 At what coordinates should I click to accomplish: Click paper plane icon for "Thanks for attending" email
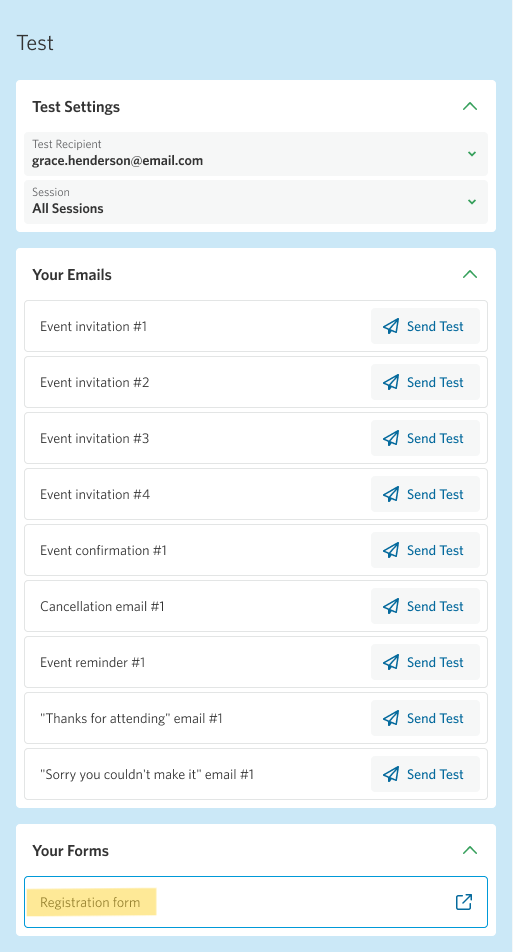tap(391, 718)
